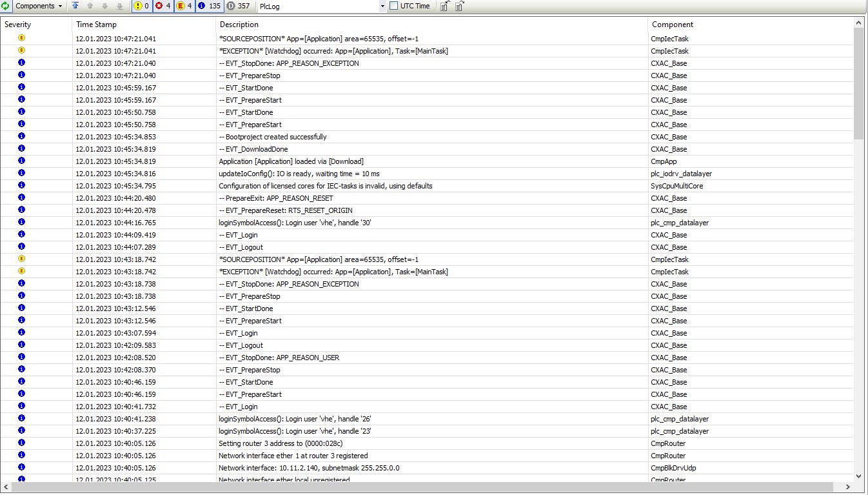This screenshot has height=495, width=868.
Task: Toggle the debug messages filter showing 357
Action: [x=239, y=6]
